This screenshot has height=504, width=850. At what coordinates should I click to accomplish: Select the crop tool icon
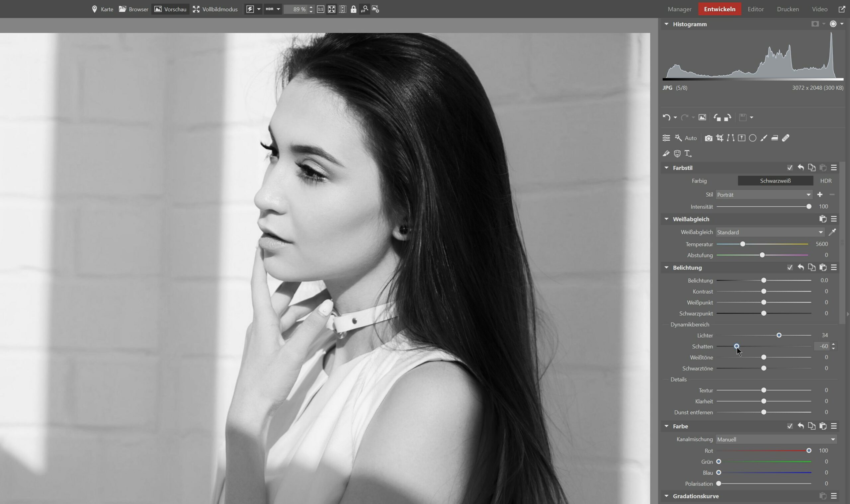pyautogui.click(x=720, y=138)
